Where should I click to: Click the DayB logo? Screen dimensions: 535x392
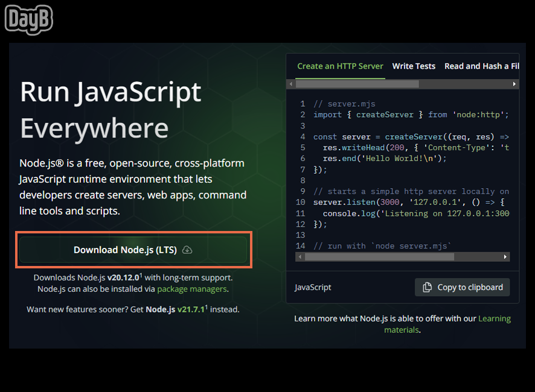point(28,19)
